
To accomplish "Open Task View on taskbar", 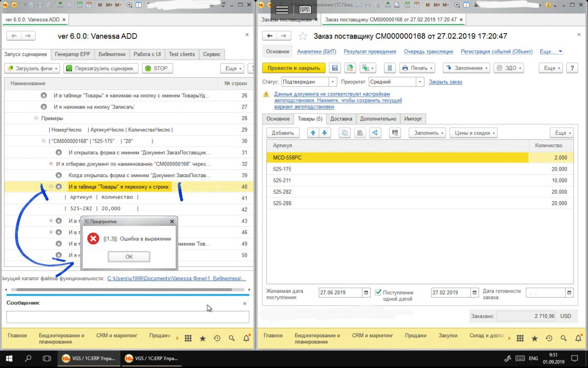I will click(x=47, y=359).
